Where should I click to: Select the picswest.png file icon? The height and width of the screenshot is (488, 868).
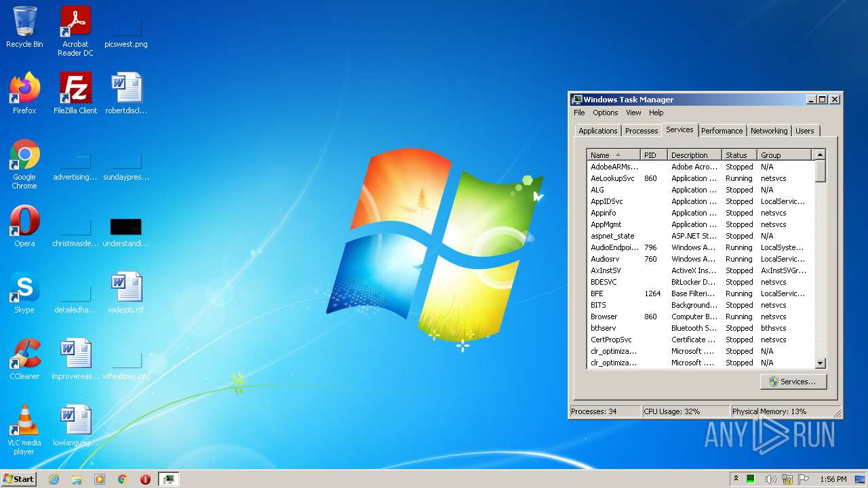click(126, 27)
